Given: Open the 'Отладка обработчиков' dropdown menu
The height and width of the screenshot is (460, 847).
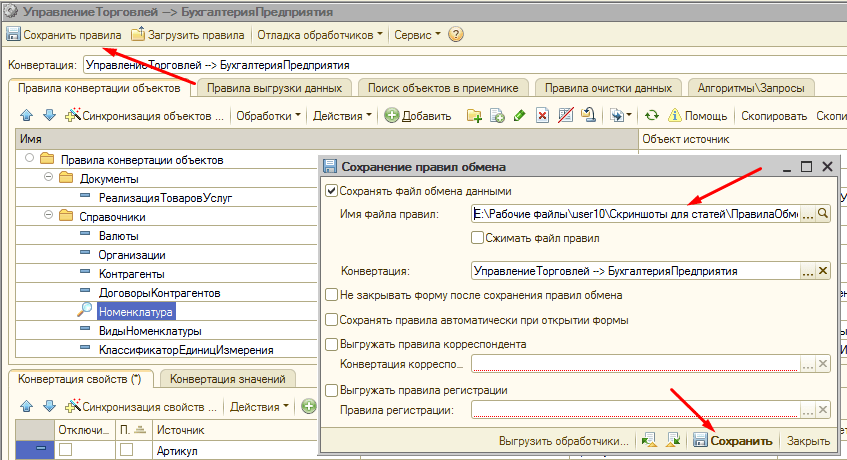Looking at the screenshot, I should 319,35.
